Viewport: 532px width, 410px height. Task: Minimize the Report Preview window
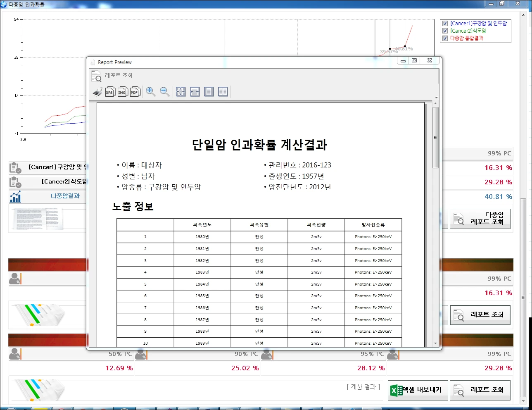[x=403, y=61]
